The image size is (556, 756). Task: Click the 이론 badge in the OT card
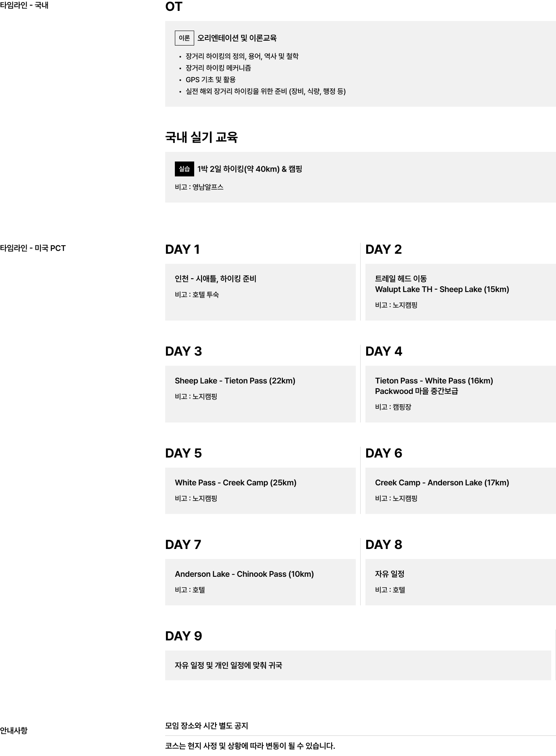point(184,38)
